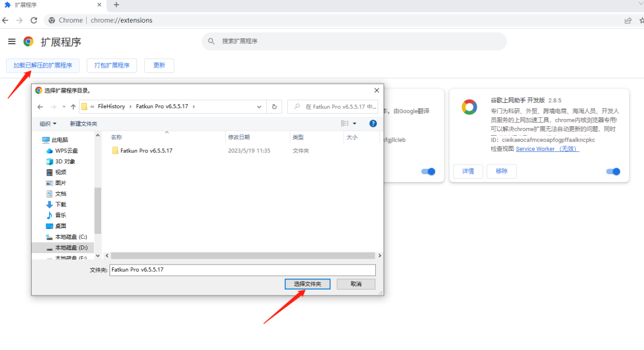Show hidden parent path chevrons in breadcrumb
This screenshot has width=644, height=350.
[92, 106]
